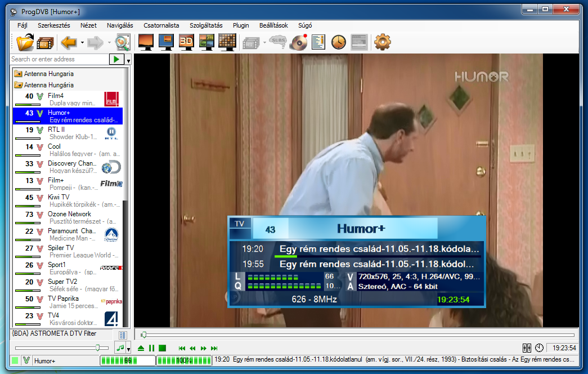
Task: Open the Szerkesztés menu
Action: click(53, 25)
